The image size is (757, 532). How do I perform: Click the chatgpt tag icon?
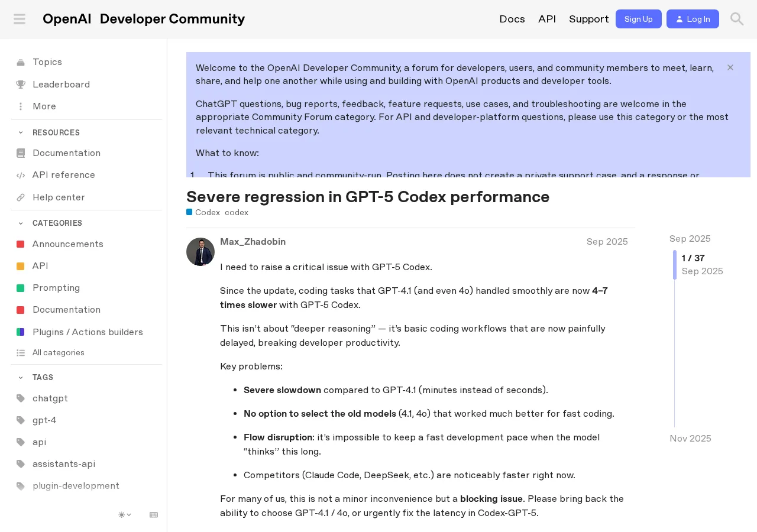click(21, 398)
